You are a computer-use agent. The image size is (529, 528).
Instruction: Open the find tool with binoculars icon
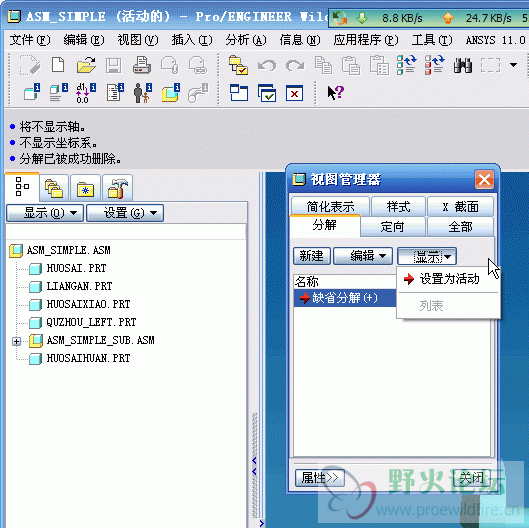click(463, 65)
